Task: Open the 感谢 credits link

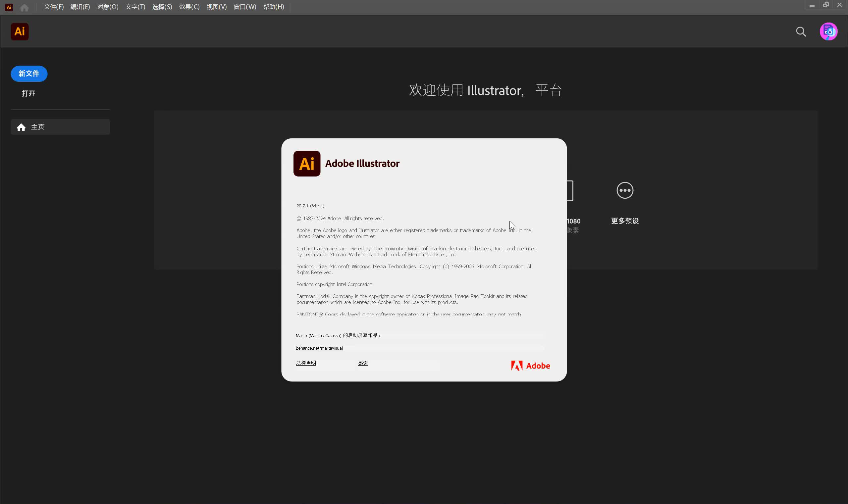Action: [x=362, y=363]
